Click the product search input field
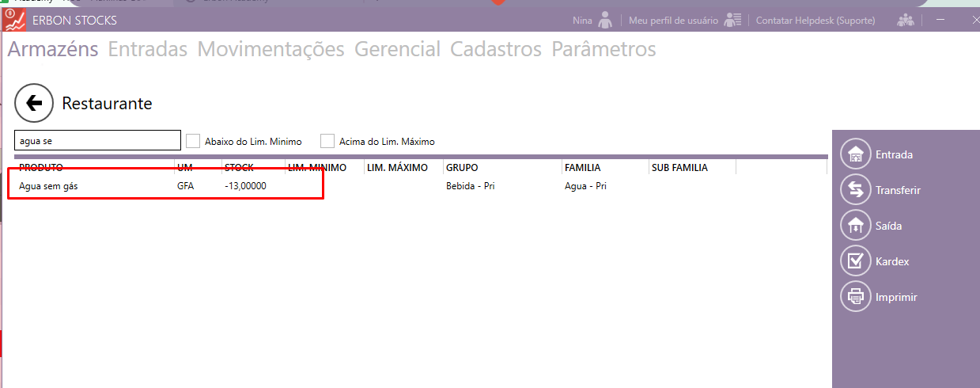 click(98, 141)
